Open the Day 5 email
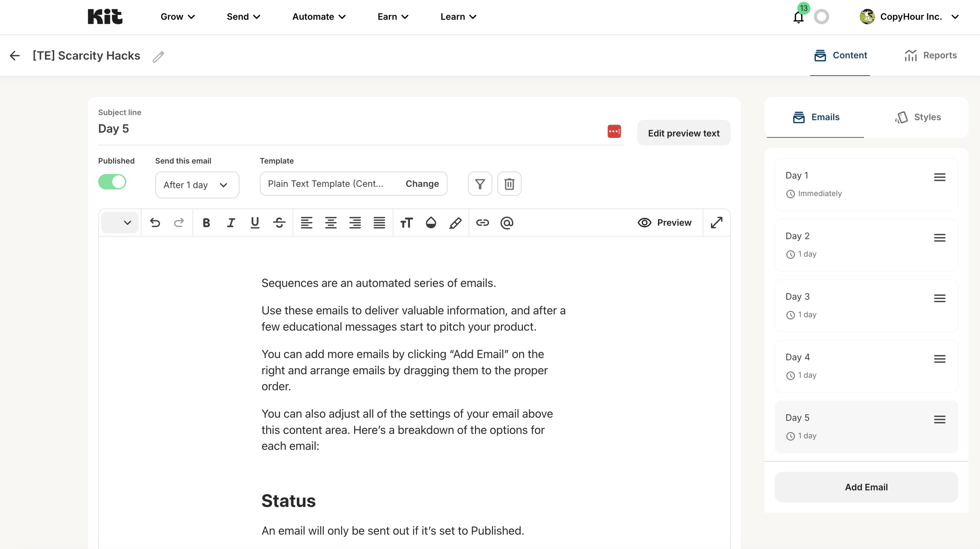980x549 pixels. (x=866, y=427)
